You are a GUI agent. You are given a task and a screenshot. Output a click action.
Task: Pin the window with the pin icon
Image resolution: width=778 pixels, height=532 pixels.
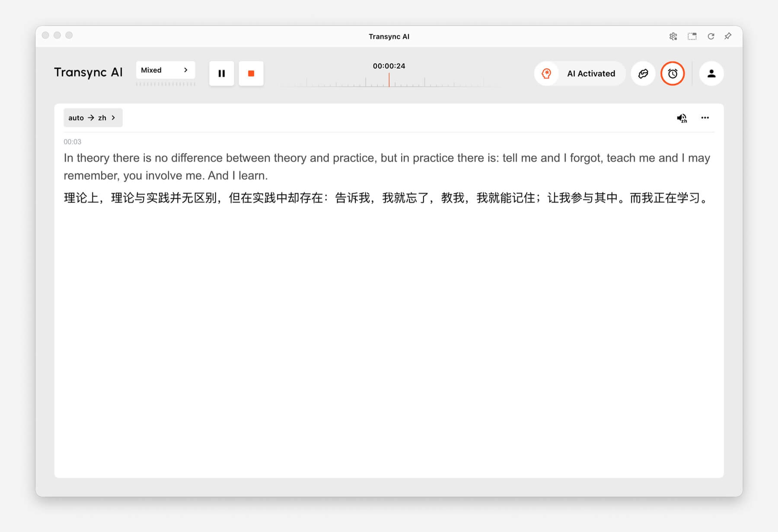(728, 36)
